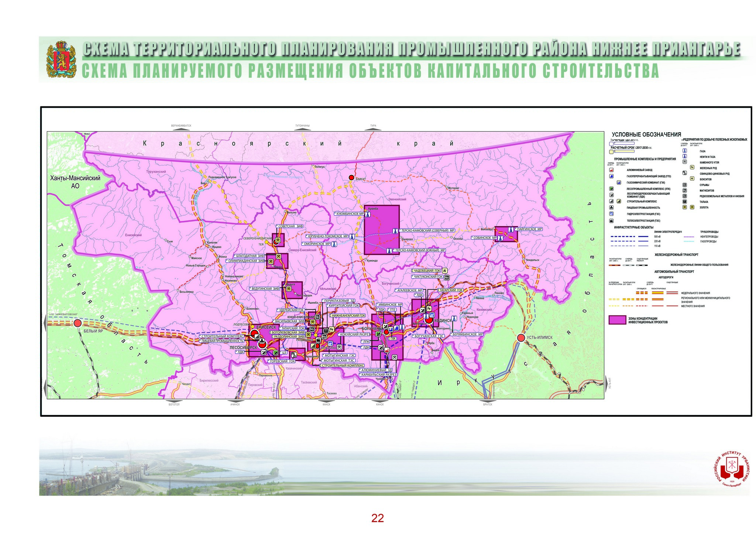Click the aluminium plant icon in the legend
756x535 pixels.
click(611, 170)
